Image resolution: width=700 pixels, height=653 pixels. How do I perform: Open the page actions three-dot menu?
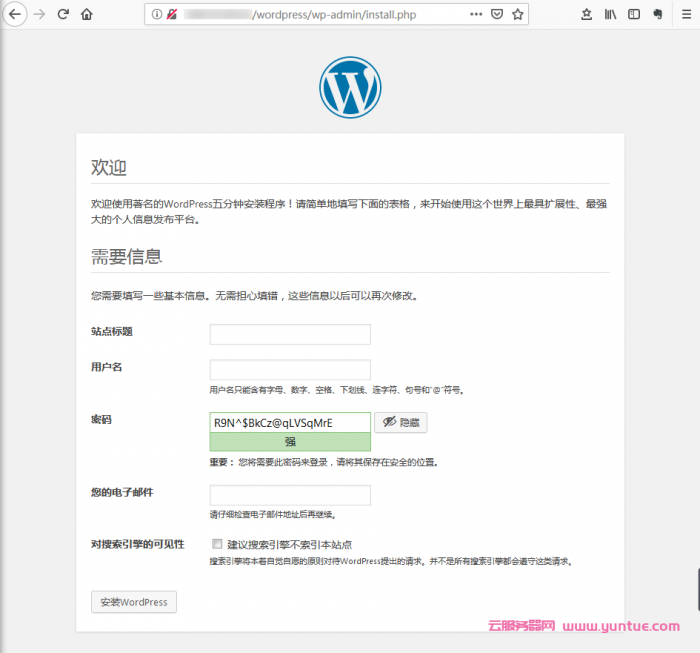[475, 14]
